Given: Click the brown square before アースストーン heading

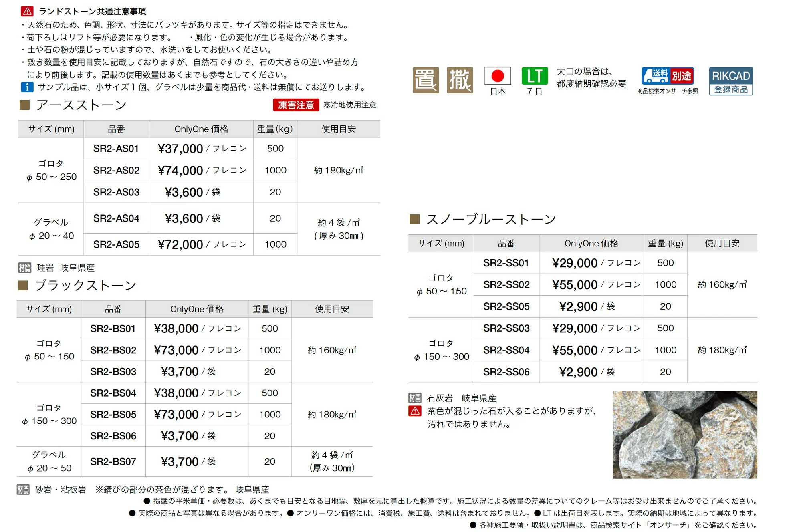Looking at the screenshot, I should pos(25,105).
